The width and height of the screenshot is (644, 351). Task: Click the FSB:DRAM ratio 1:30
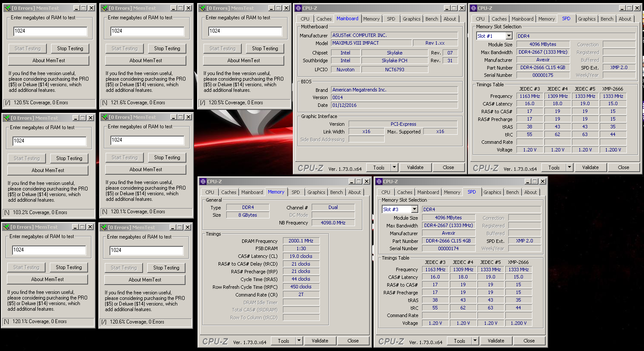301,248
